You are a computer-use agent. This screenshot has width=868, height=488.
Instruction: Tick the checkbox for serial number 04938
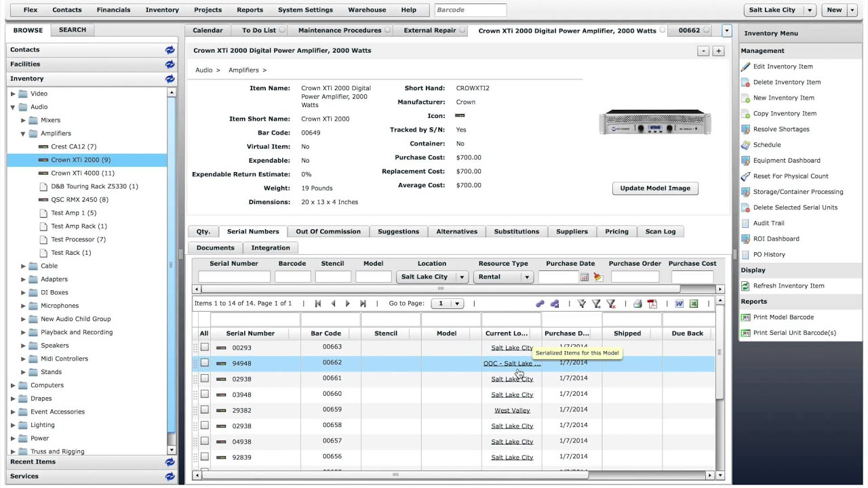[205, 441]
